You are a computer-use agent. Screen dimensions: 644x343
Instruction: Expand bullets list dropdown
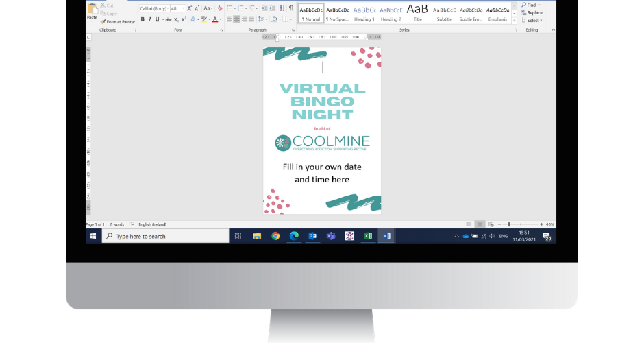click(x=235, y=8)
